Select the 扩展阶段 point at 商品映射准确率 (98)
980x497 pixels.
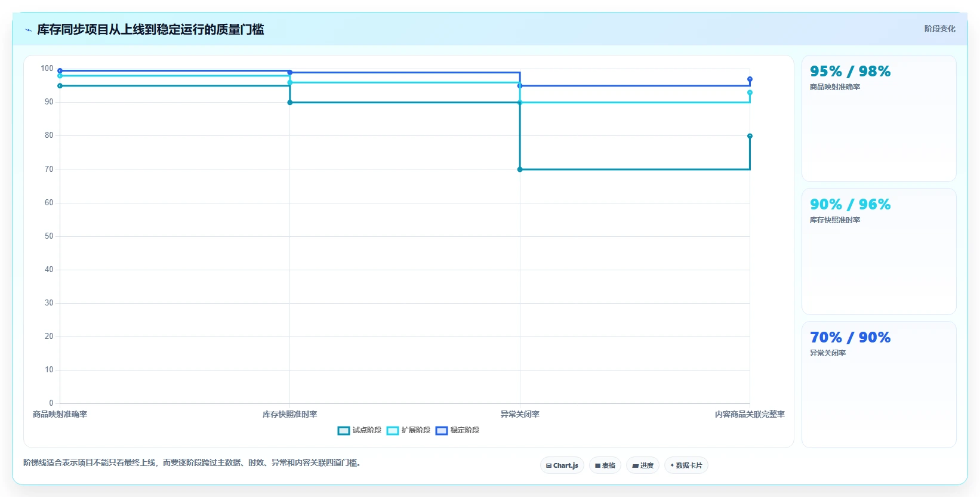click(60, 76)
